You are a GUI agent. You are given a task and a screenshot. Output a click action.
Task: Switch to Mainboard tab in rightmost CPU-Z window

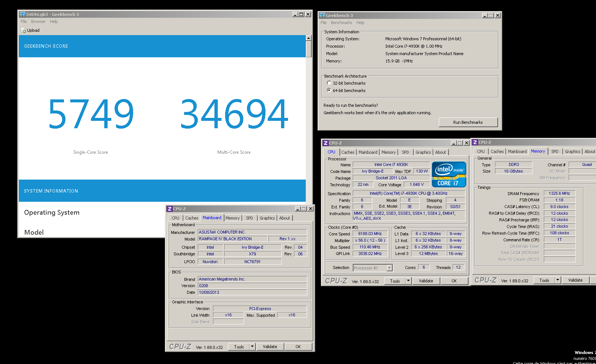pyautogui.click(x=517, y=152)
